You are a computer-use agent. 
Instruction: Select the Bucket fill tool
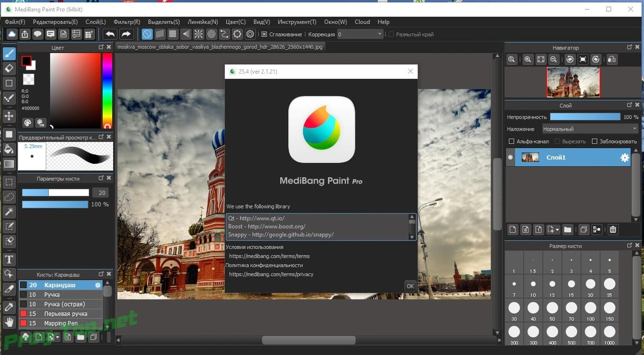[x=9, y=149]
